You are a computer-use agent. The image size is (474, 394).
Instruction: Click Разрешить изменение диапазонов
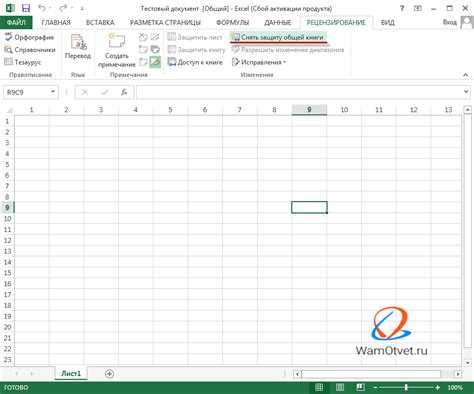click(x=288, y=50)
